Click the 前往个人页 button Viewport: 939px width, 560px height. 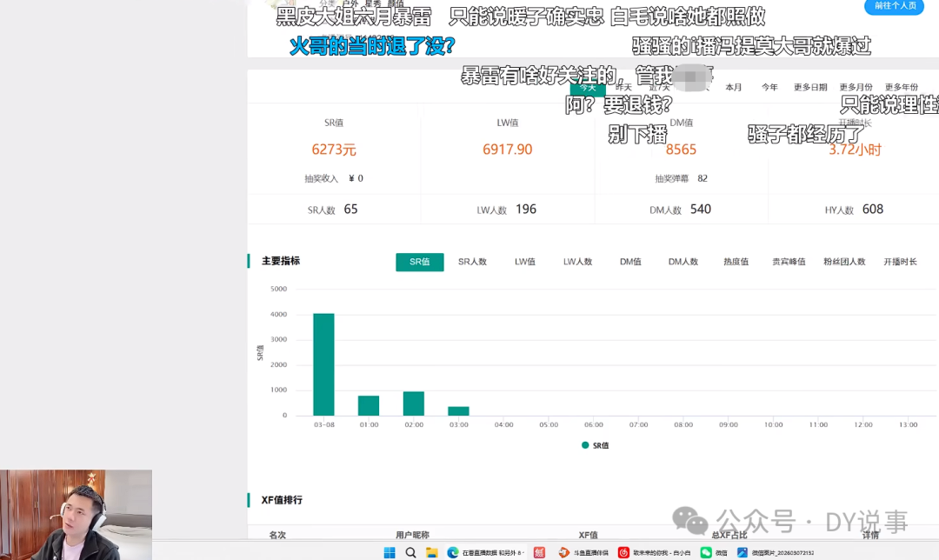894,6
